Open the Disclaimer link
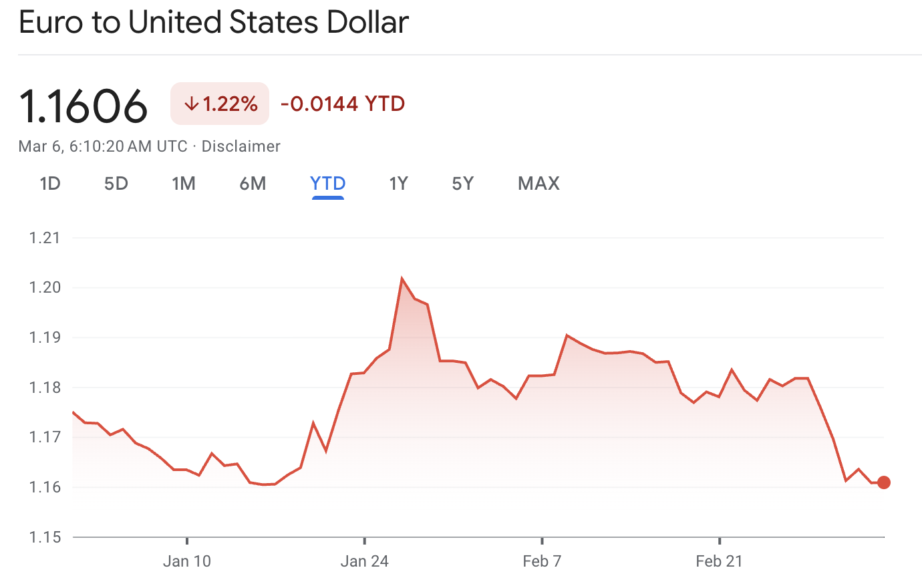This screenshot has width=922, height=588. [x=242, y=146]
